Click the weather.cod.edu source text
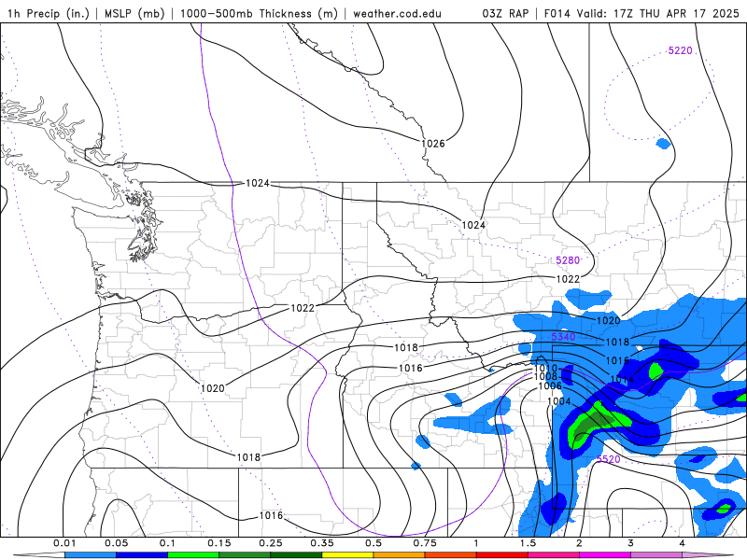This screenshot has height=560, width=747. [x=397, y=13]
